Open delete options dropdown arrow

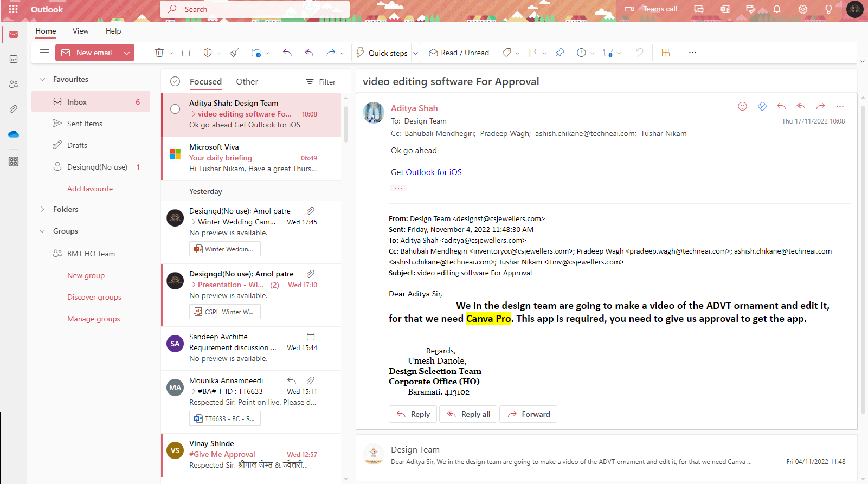click(171, 53)
